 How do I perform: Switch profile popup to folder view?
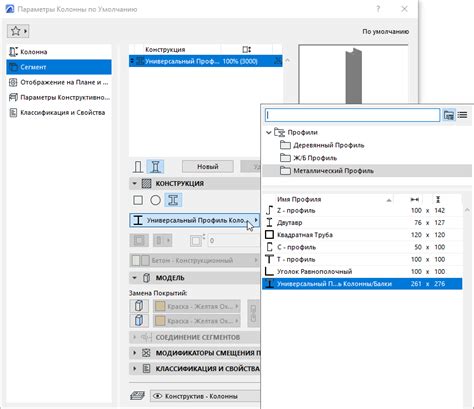click(449, 115)
